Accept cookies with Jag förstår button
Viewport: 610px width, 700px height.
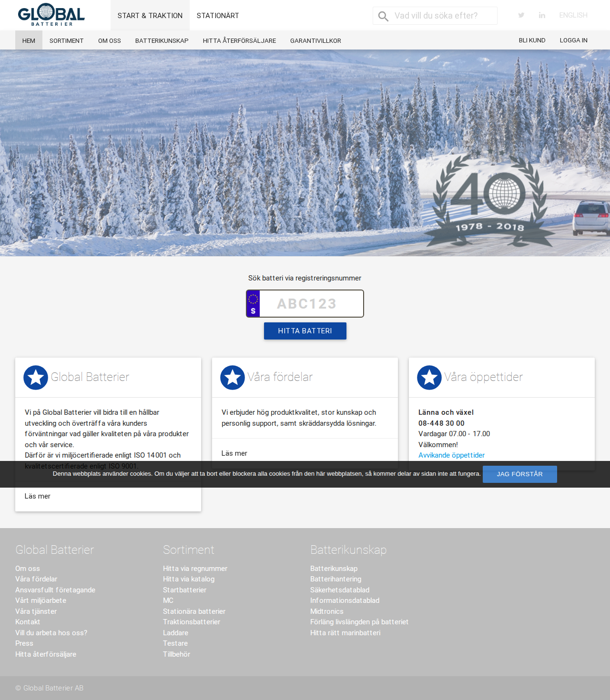click(520, 474)
